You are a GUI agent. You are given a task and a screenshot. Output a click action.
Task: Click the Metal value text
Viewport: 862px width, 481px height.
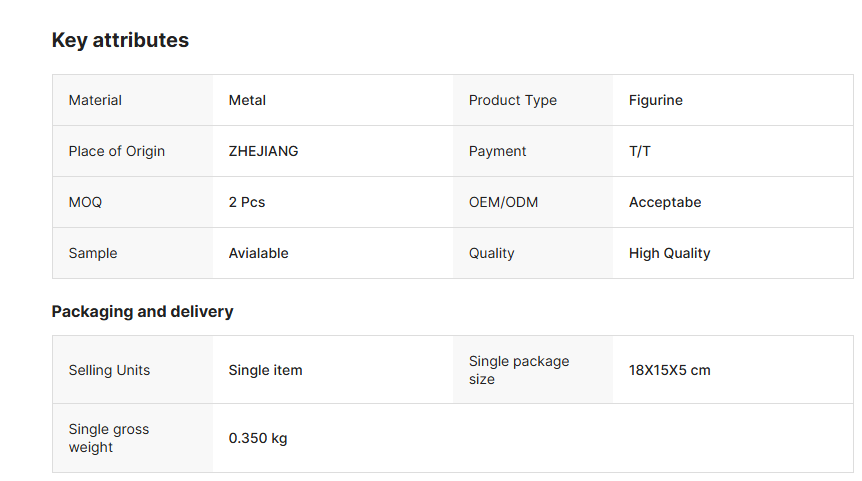(247, 100)
